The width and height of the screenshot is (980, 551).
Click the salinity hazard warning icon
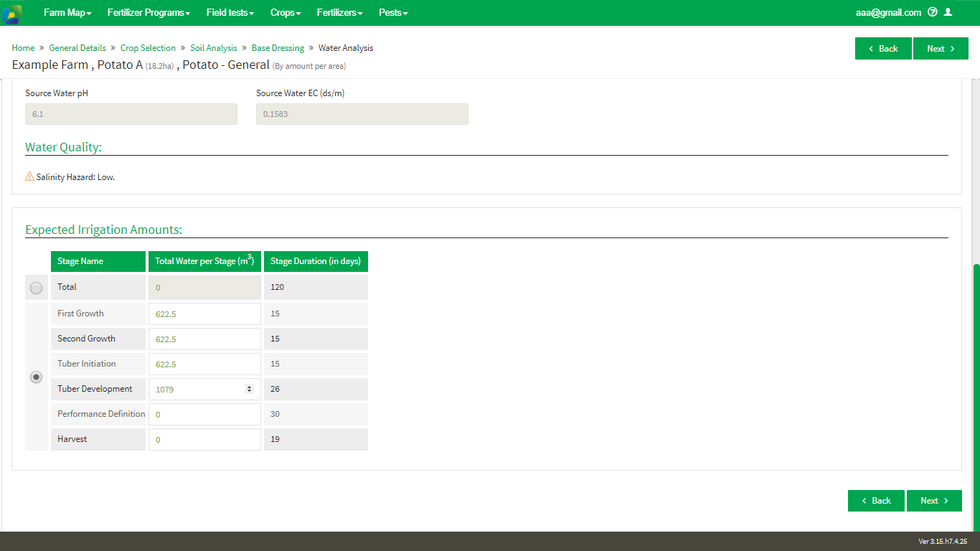(x=29, y=176)
